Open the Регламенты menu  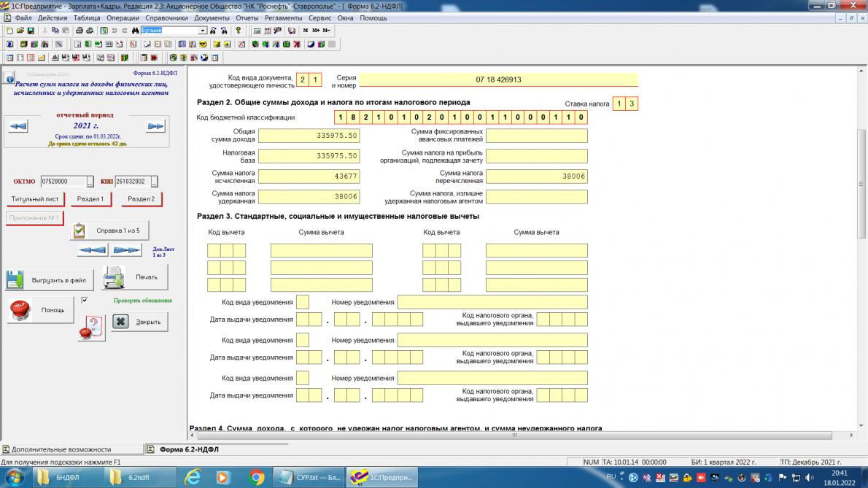[284, 18]
